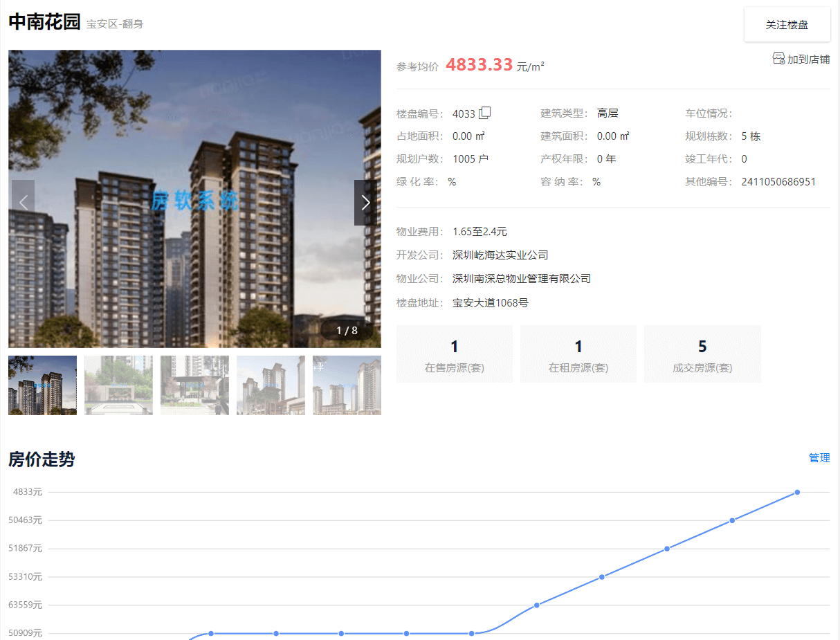Open the 在租房源(套) listings card
This screenshot has height=640, width=840.
click(578, 354)
